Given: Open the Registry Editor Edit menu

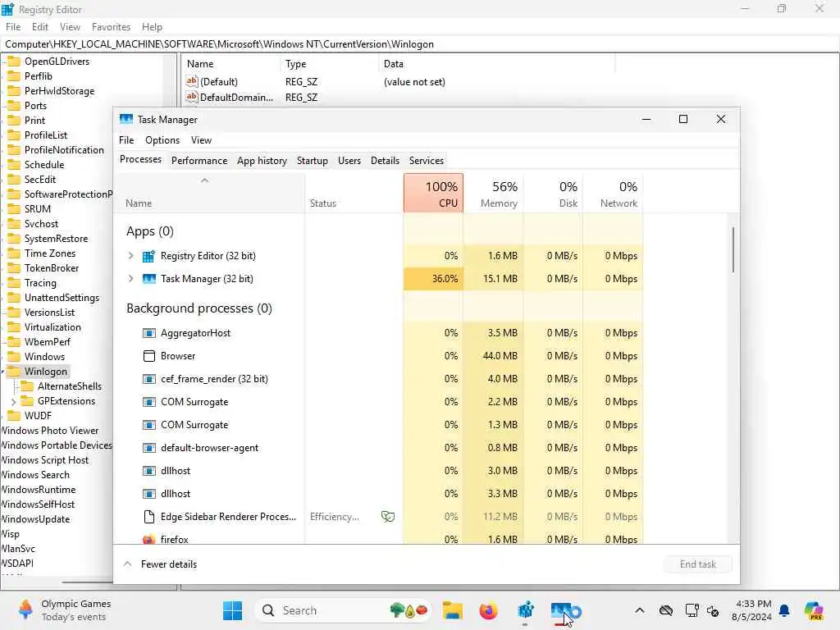Looking at the screenshot, I should click(x=40, y=27).
